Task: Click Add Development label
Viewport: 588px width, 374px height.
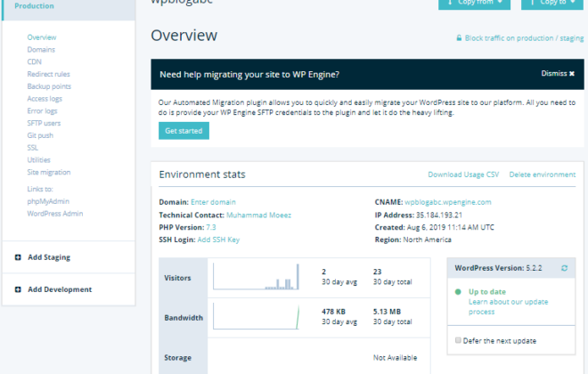Action: click(60, 289)
